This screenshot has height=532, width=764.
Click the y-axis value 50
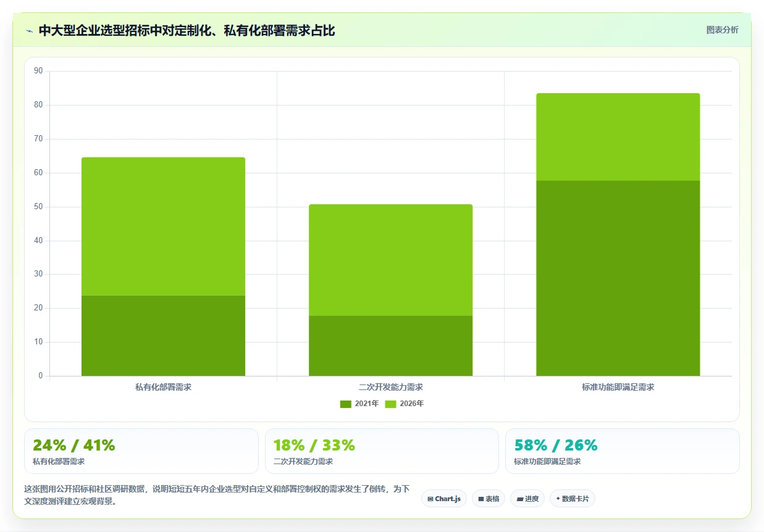click(38, 207)
